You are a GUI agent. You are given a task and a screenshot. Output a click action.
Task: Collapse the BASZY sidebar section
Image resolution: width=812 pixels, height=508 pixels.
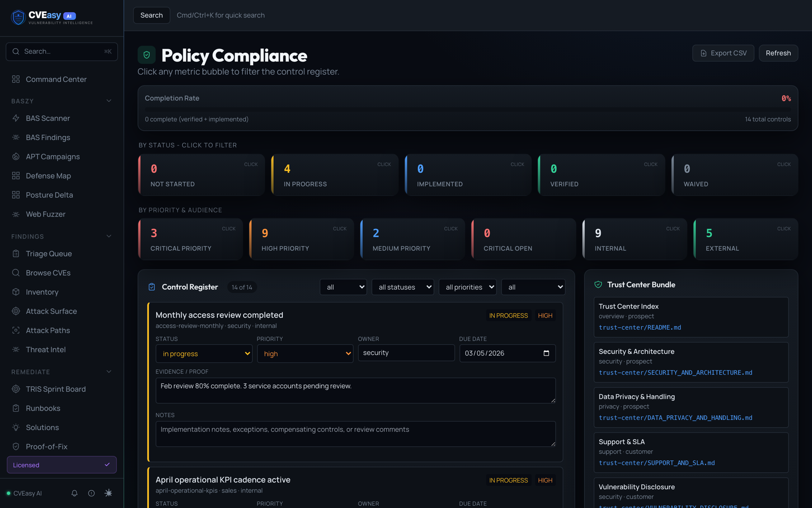(x=109, y=101)
